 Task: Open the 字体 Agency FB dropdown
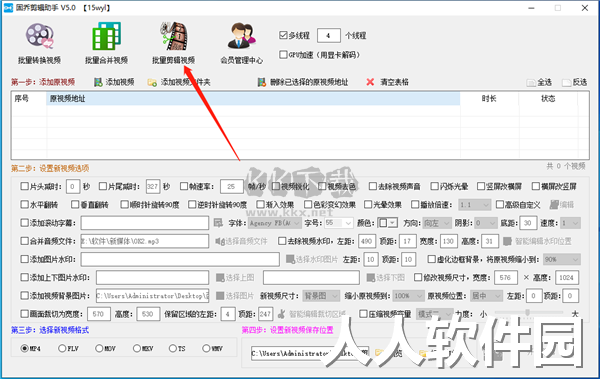(275, 223)
